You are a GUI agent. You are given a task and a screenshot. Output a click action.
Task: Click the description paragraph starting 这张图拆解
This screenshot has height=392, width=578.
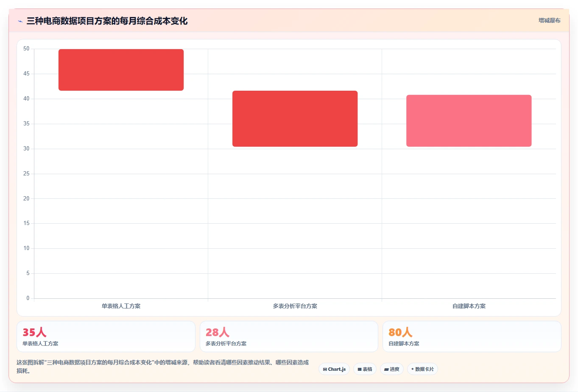tap(163, 367)
